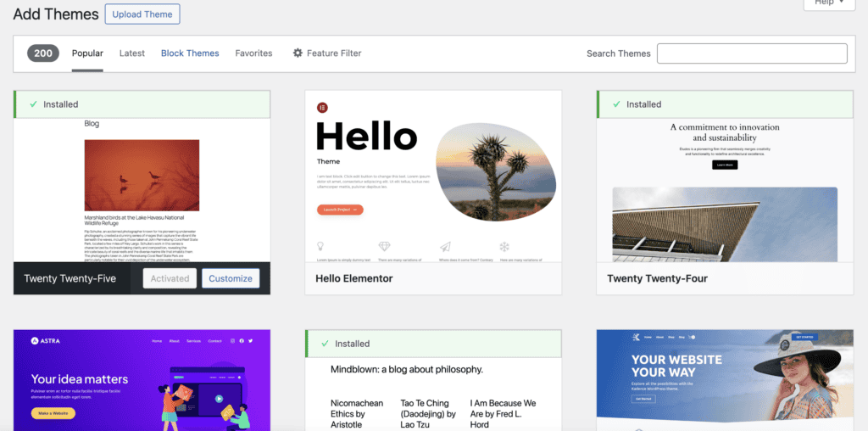Click the Installed checkmark on Twenty Twenty-Four
Image resolution: width=868 pixels, height=431 pixels.
616,104
